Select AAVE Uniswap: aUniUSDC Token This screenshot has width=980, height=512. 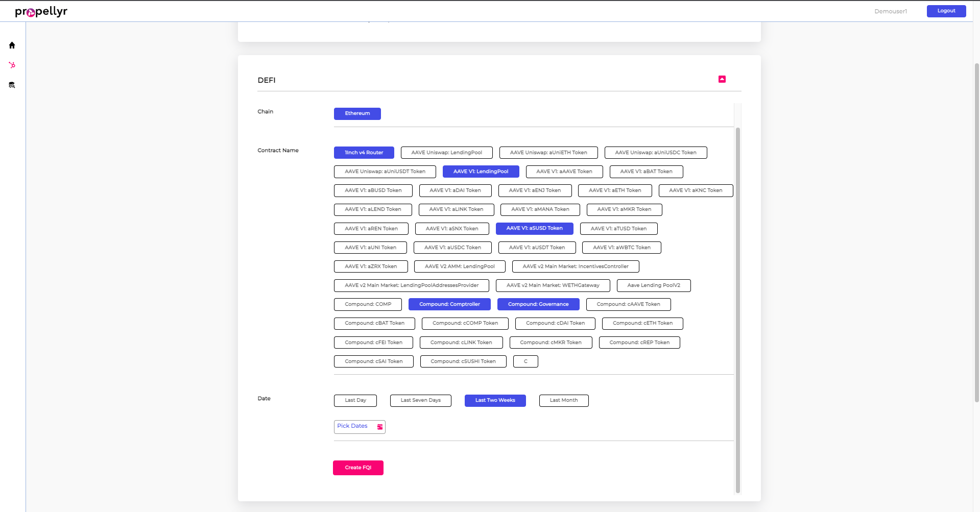coord(656,153)
